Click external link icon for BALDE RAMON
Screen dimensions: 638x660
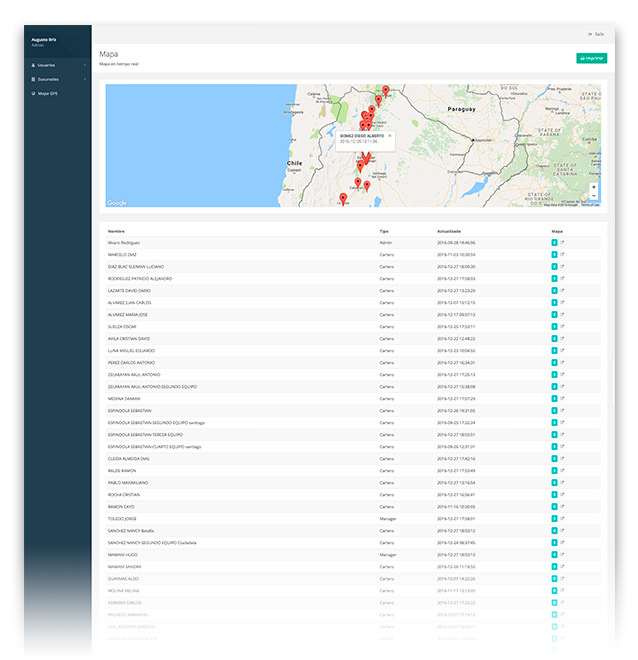point(562,470)
